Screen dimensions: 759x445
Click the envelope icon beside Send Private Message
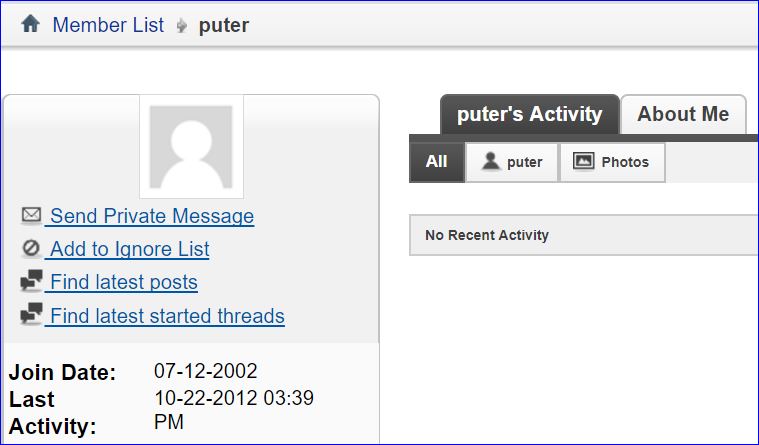click(x=31, y=215)
